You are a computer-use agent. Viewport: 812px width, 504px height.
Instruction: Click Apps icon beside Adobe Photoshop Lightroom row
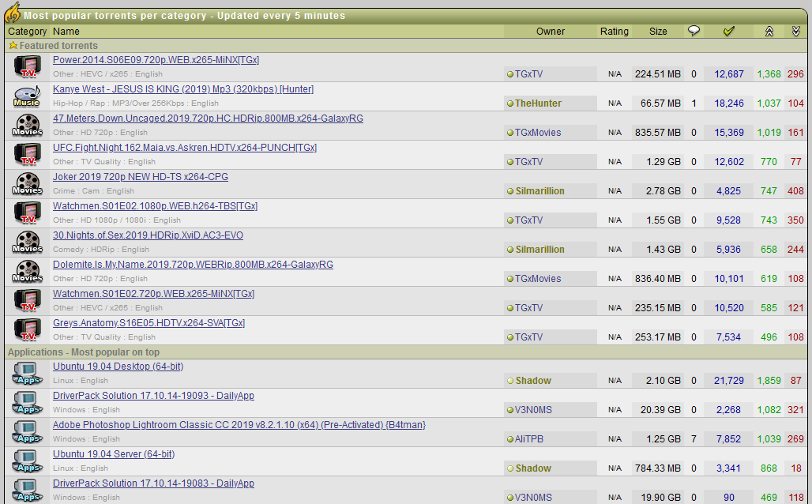click(27, 433)
